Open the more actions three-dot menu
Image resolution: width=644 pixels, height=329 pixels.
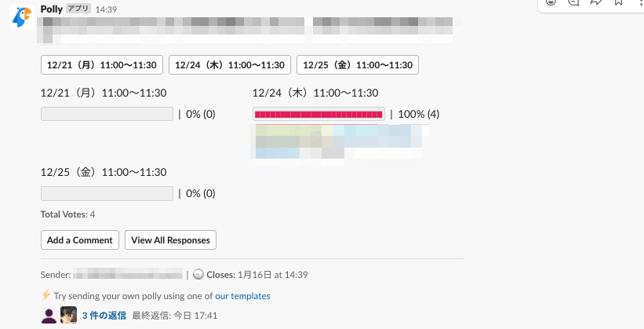[639, 2]
